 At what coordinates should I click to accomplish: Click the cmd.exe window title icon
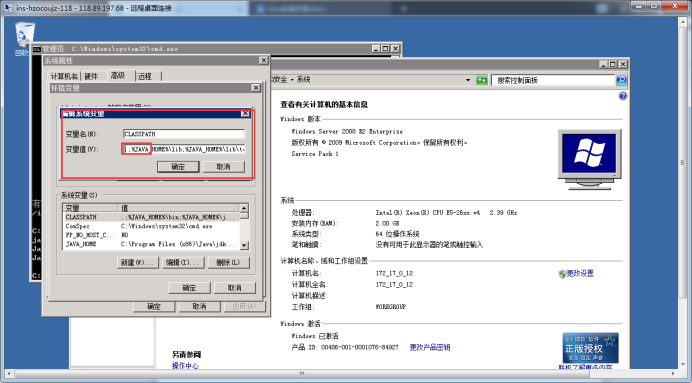37,49
